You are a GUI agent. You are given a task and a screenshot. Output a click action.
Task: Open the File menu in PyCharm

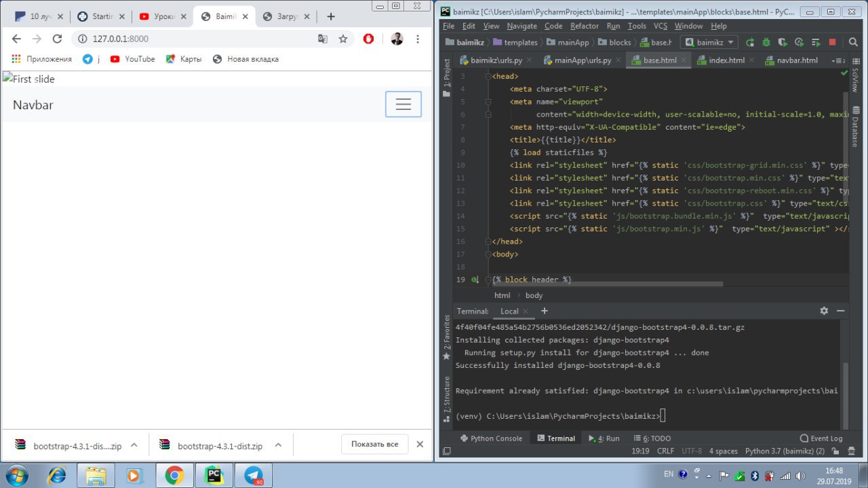point(449,26)
